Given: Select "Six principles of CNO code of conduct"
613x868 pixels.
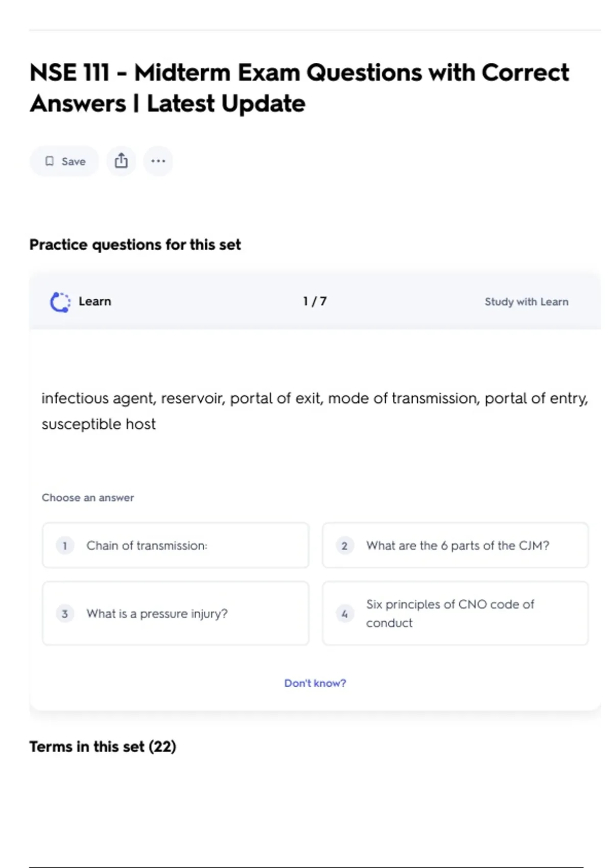Looking at the screenshot, I should point(450,613).
